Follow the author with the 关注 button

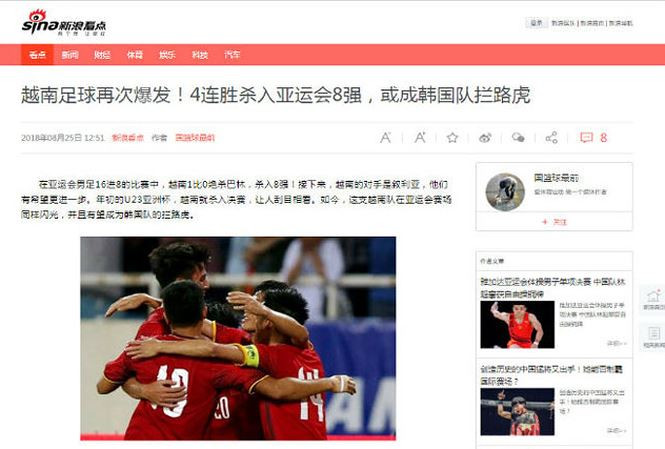554,222
